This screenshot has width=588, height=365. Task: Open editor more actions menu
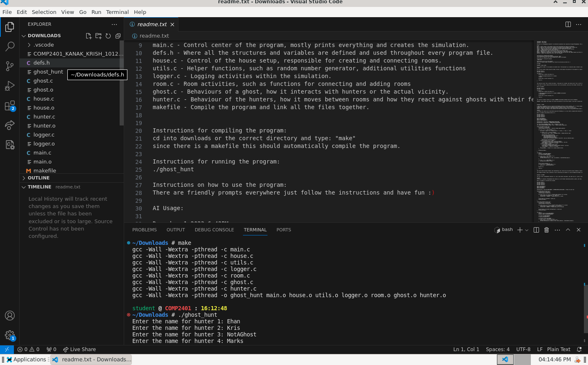coord(579,25)
